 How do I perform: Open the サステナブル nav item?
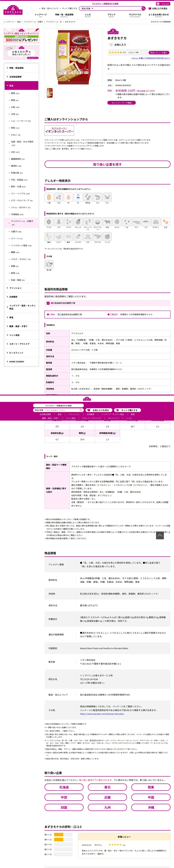[135, 15]
